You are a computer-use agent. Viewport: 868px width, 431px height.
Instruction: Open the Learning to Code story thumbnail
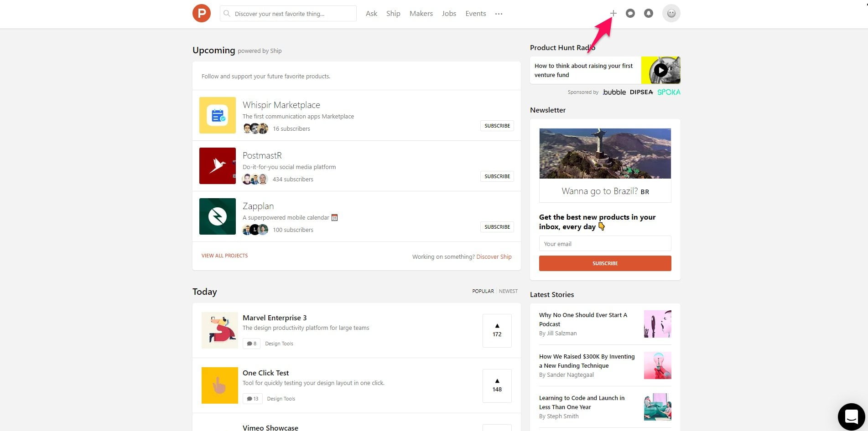pos(657,407)
